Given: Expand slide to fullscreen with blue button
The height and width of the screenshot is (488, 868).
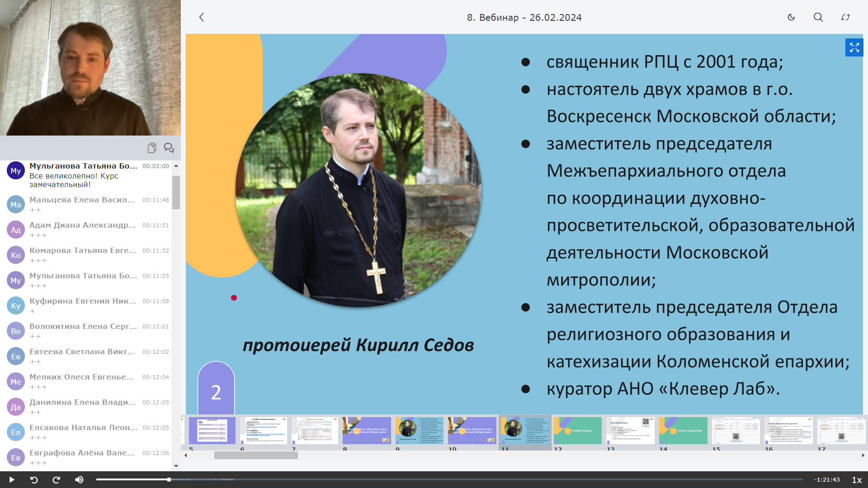Looking at the screenshot, I should (x=854, y=47).
